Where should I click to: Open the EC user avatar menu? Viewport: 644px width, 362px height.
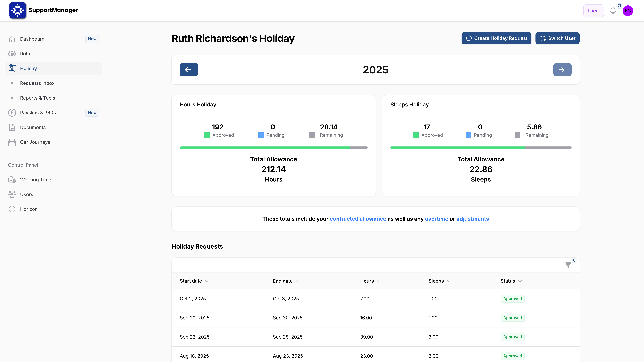(x=628, y=11)
